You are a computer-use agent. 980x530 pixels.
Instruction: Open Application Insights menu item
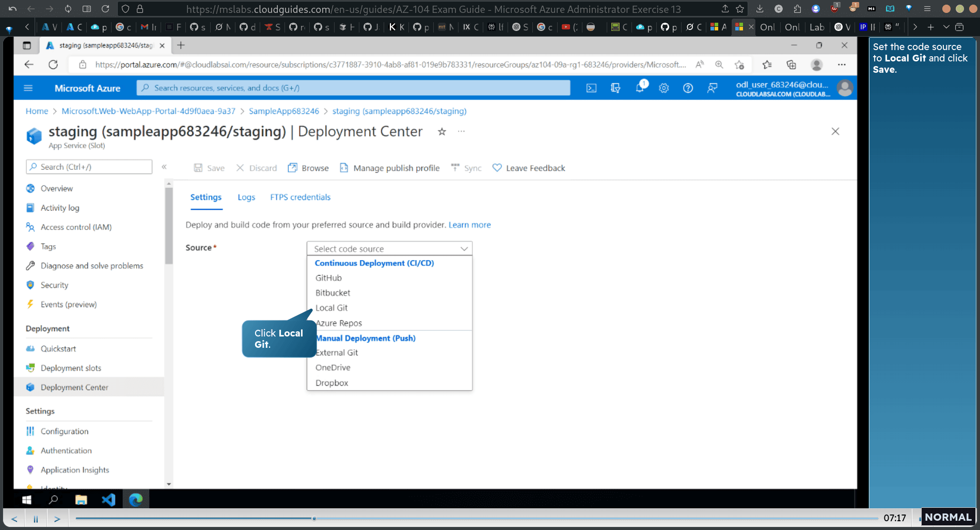pyautogui.click(x=75, y=470)
